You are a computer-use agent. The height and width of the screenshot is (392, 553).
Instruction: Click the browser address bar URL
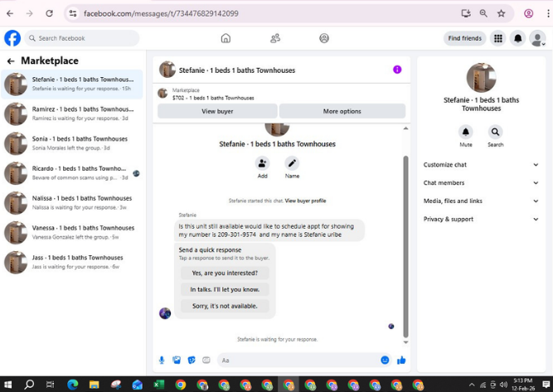161,13
